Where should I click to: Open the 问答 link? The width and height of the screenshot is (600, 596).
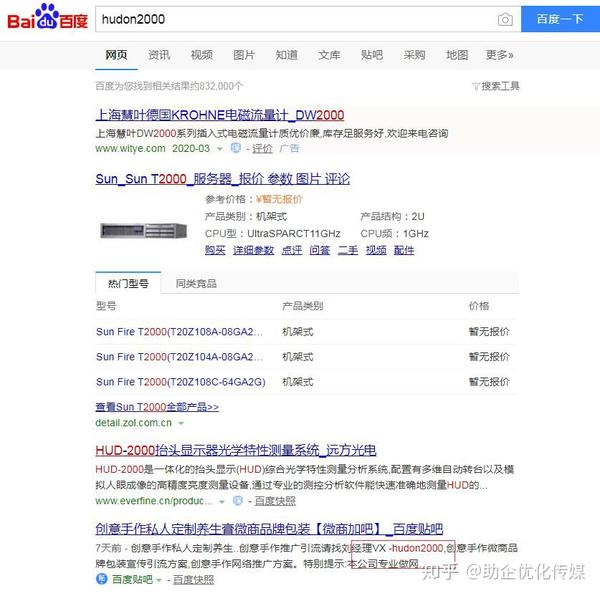point(320,250)
